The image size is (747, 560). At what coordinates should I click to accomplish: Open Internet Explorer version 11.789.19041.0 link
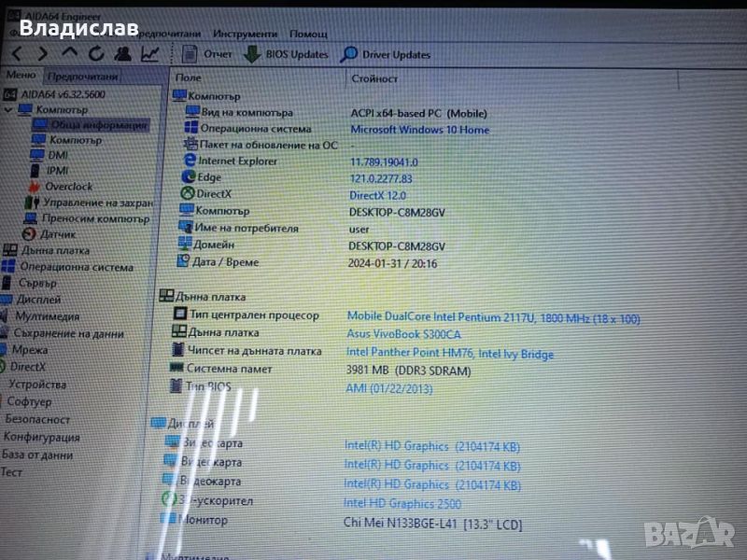pyautogui.click(x=384, y=161)
